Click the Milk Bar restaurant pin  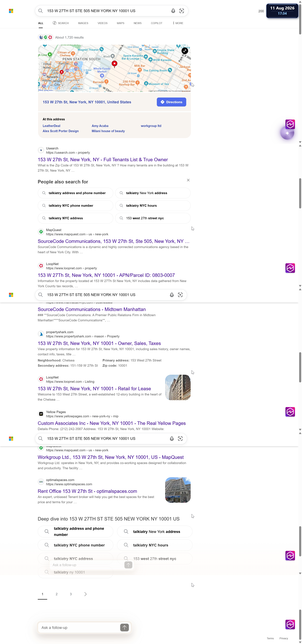[x=140, y=70]
